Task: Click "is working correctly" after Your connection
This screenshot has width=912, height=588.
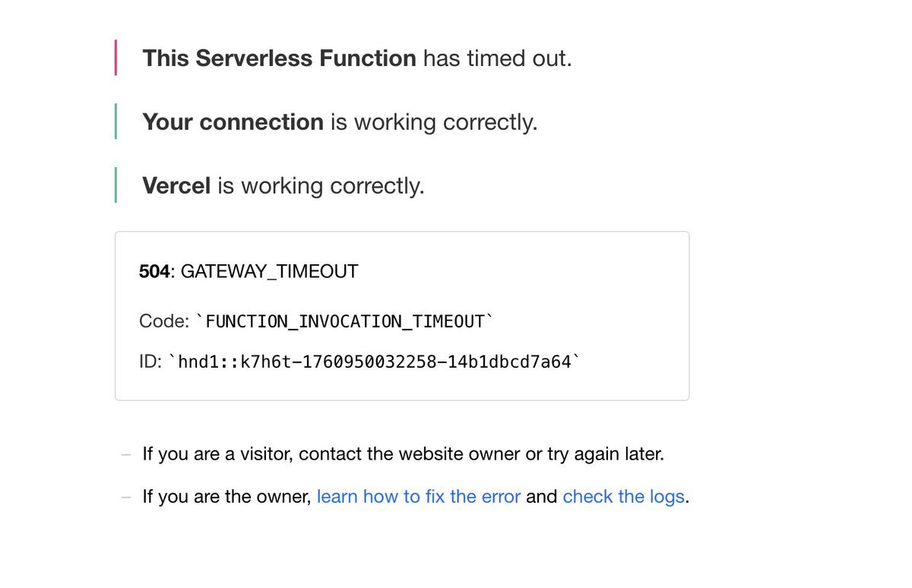Action: (x=433, y=122)
